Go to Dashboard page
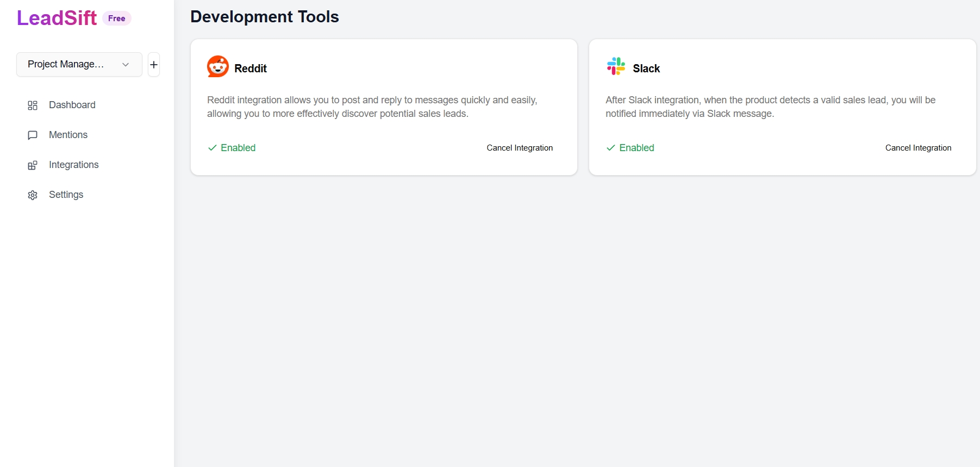 coord(72,105)
